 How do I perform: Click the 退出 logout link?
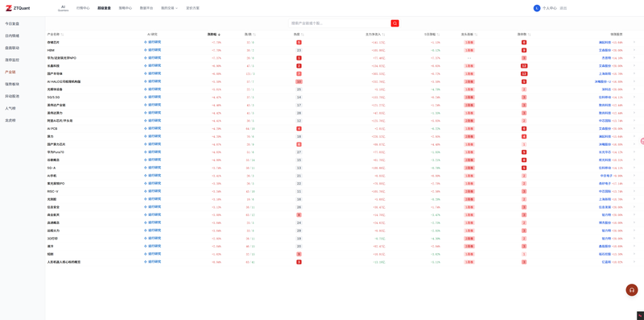point(563,8)
